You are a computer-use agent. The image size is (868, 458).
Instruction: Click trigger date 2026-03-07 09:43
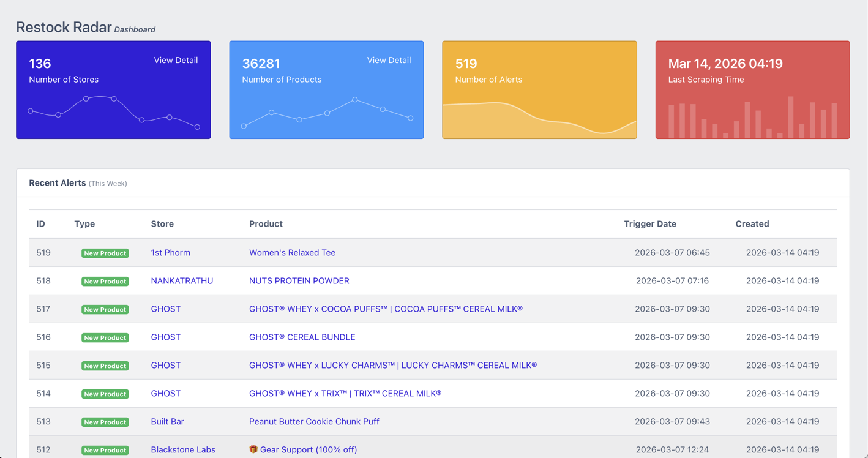672,421
